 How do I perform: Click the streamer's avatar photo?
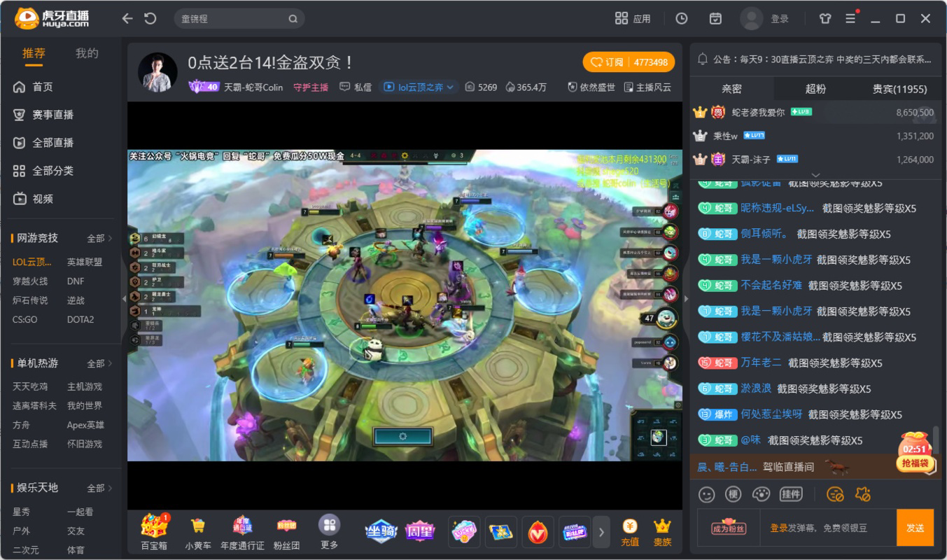[x=157, y=71]
